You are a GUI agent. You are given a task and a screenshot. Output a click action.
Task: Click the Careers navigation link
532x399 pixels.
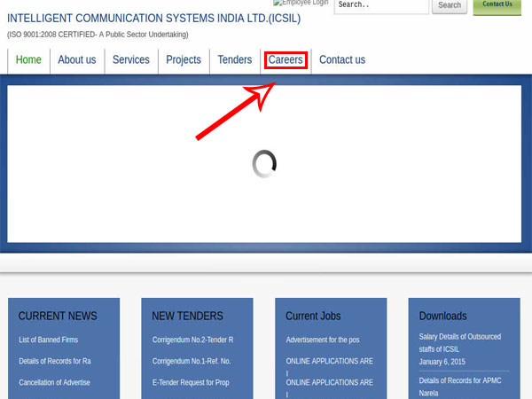point(286,59)
